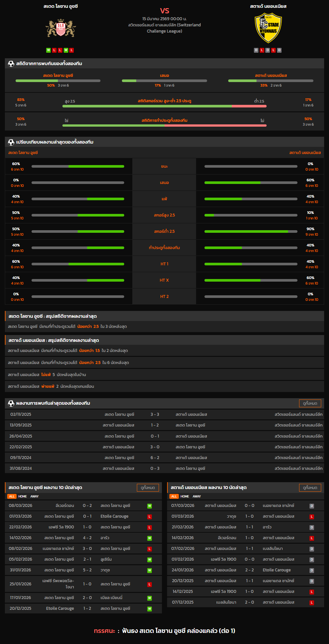
Task: Switch Stade Nyonnais results to AWAY filter
Action: coord(197,497)
